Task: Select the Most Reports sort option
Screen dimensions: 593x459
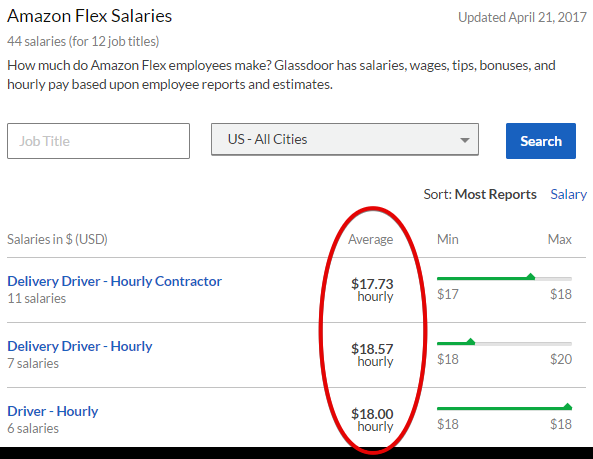Action: click(495, 194)
